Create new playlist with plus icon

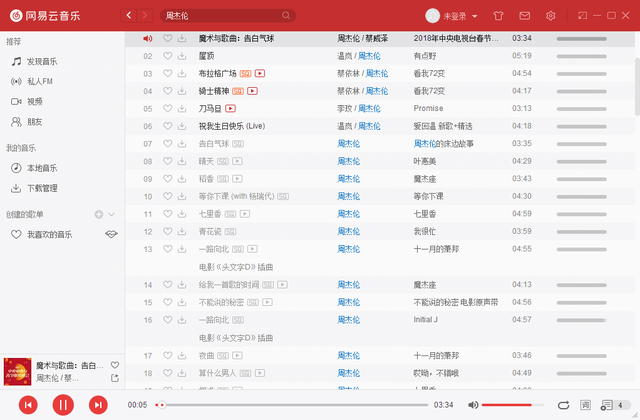[98, 214]
